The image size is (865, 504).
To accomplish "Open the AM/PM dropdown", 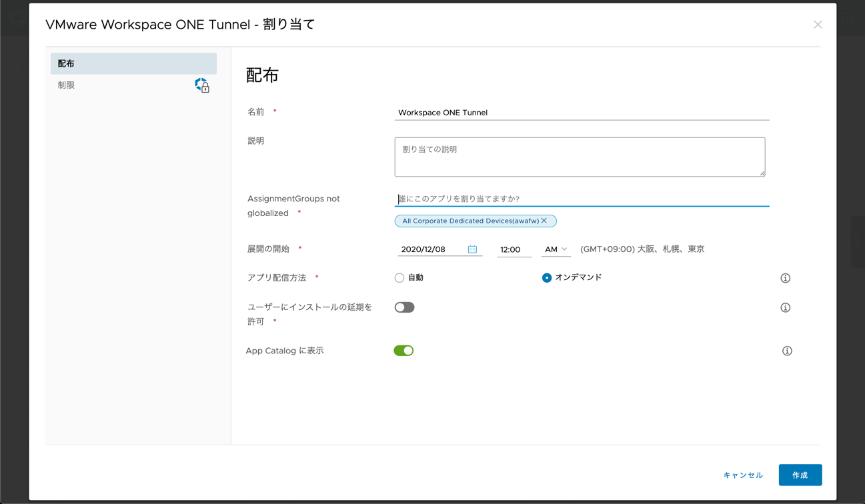I will [x=556, y=249].
